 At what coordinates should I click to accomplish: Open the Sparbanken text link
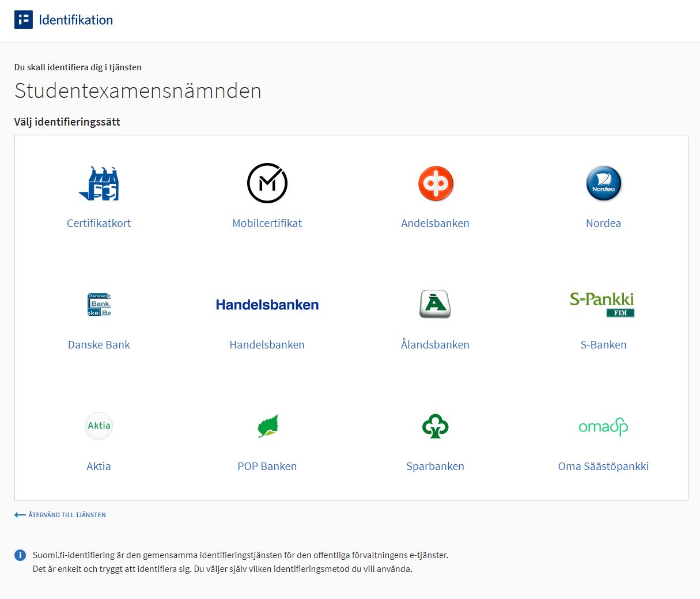tap(436, 467)
